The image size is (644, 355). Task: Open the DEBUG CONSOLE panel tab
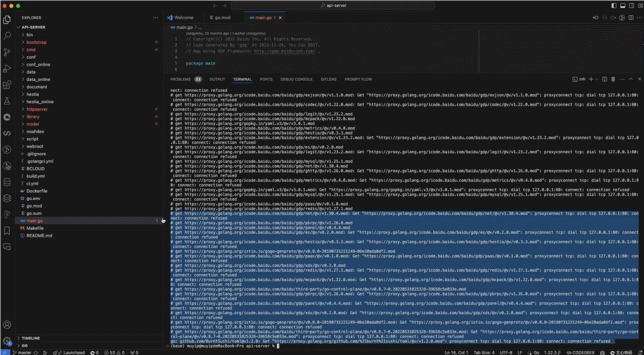coord(297,80)
